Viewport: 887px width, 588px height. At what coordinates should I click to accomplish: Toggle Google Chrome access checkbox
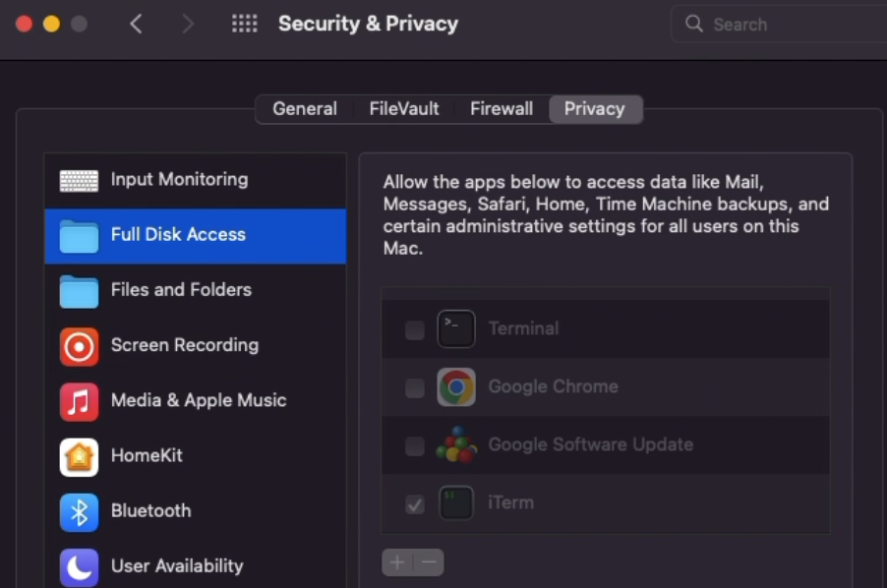pyautogui.click(x=415, y=387)
